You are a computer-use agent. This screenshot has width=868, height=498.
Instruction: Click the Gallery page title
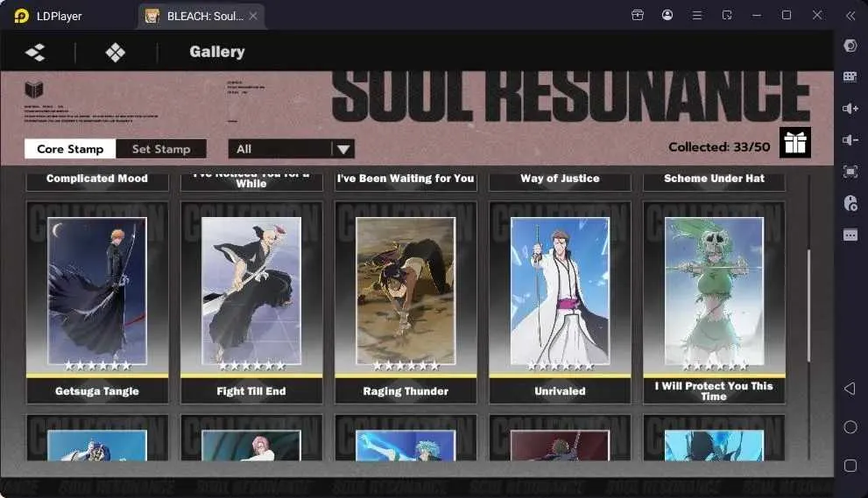coord(217,52)
